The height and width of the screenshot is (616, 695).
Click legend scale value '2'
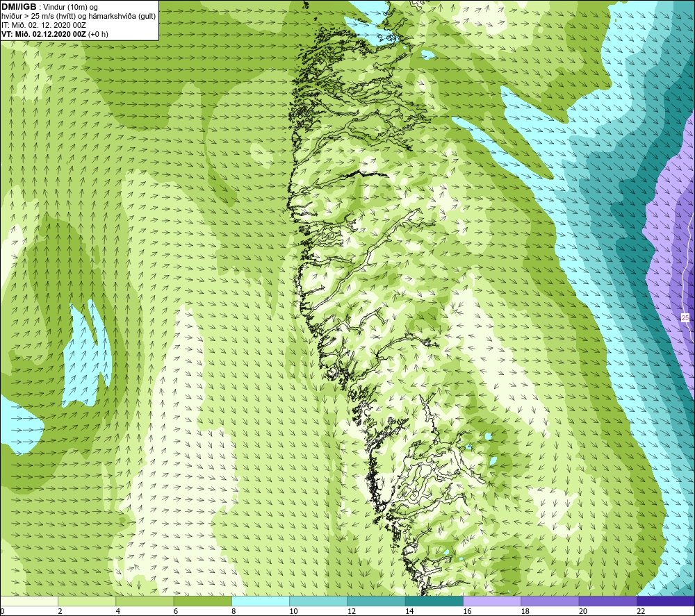60,612
